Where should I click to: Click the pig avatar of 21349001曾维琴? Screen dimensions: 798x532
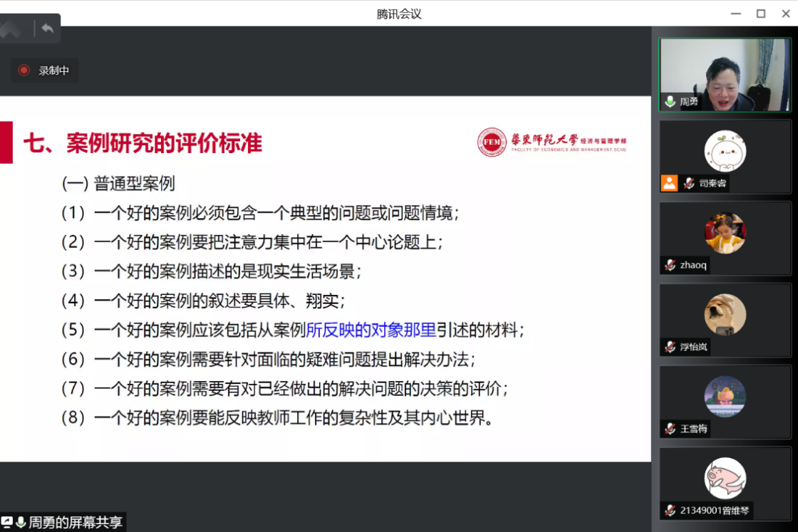click(725, 478)
